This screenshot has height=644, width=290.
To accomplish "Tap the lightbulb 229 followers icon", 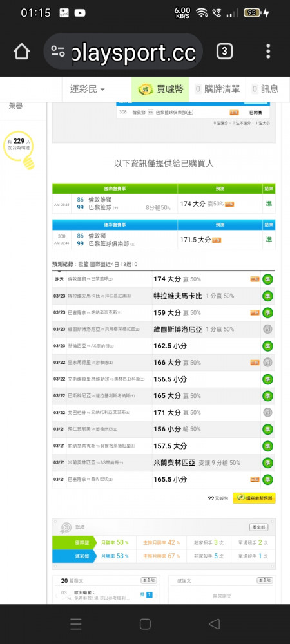I will pyautogui.click(x=19, y=149).
